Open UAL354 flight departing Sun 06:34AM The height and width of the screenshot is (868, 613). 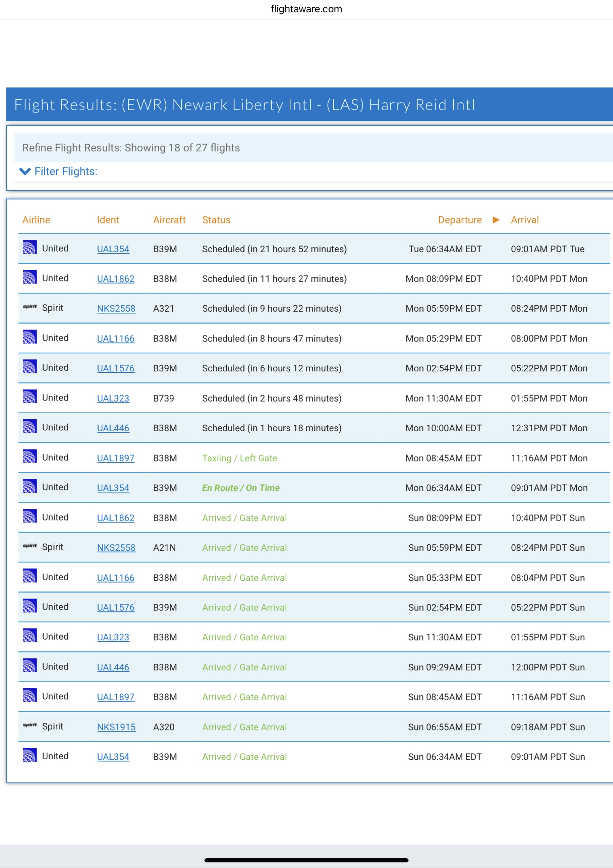[x=113, y=757]
